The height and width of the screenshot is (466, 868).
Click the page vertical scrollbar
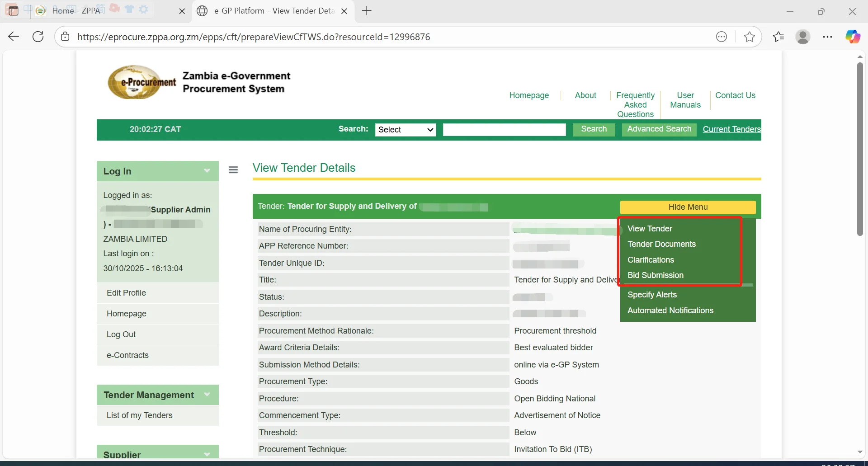[x=860, y=149]
